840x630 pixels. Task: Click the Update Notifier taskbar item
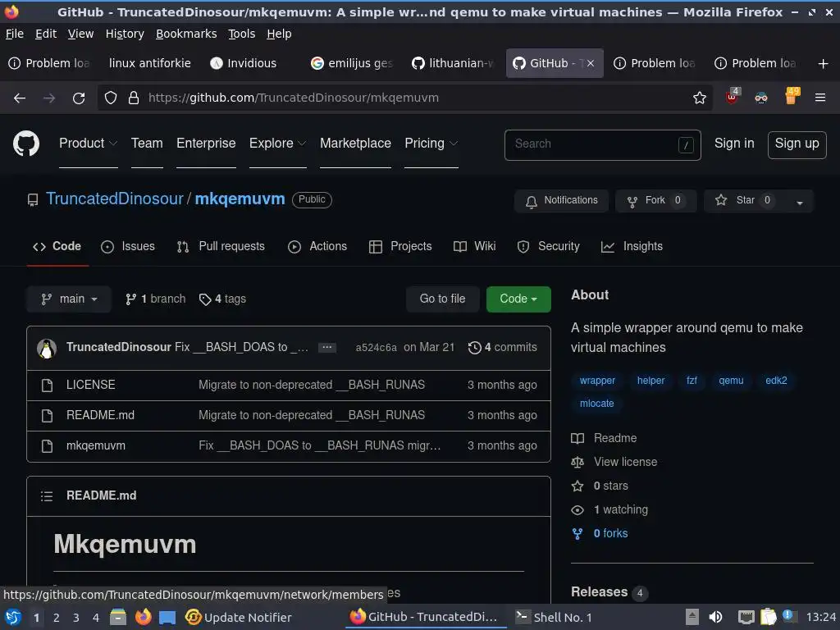tap(239, 617)
